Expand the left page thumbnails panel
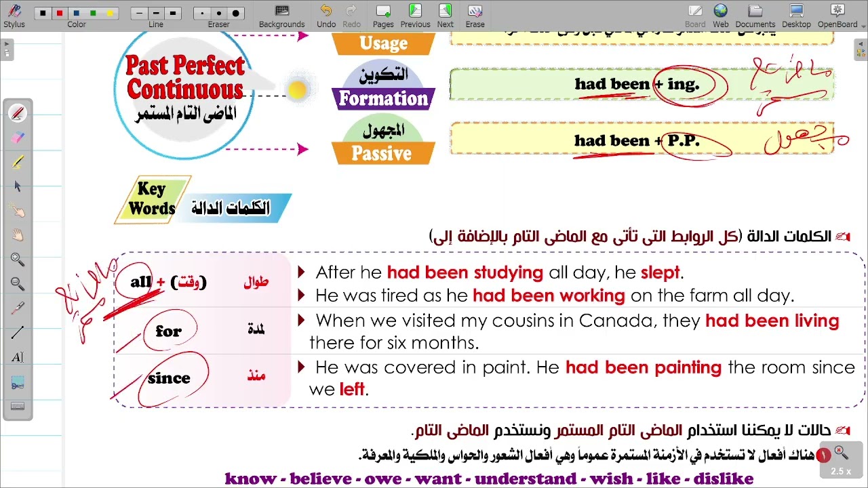Viewport: 868px width, 488px height. pos(6,49)
